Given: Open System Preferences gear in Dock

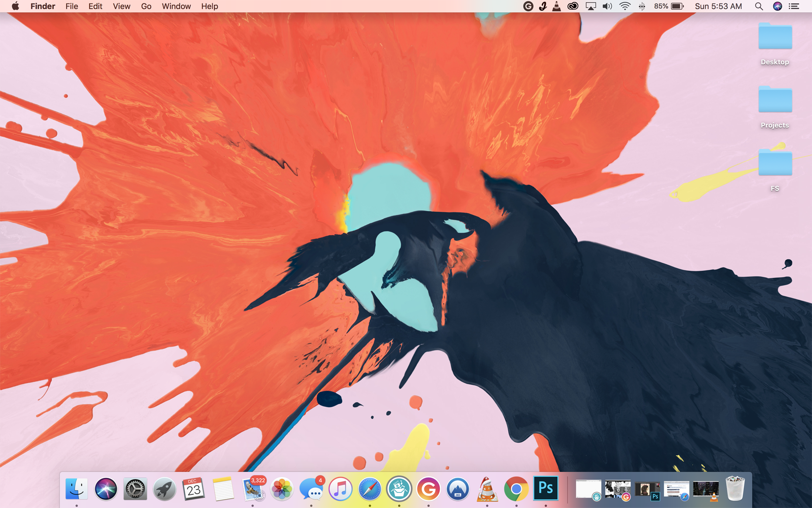Looking at the screenshot, I should pos(135,489).
